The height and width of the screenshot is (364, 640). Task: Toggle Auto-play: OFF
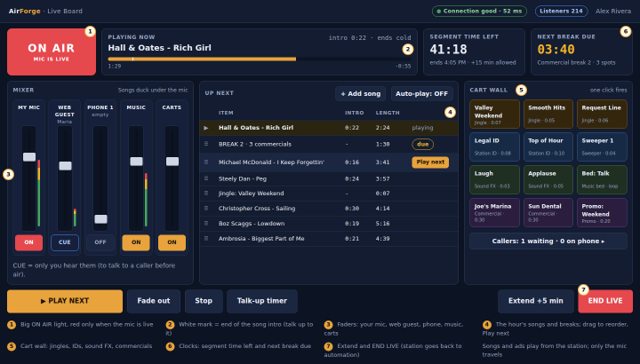pyautogui.click(x=422, y=93)
